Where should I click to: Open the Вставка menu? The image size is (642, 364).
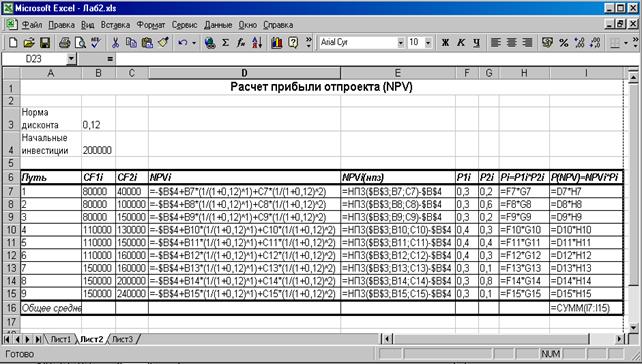[x=115, y=25]
